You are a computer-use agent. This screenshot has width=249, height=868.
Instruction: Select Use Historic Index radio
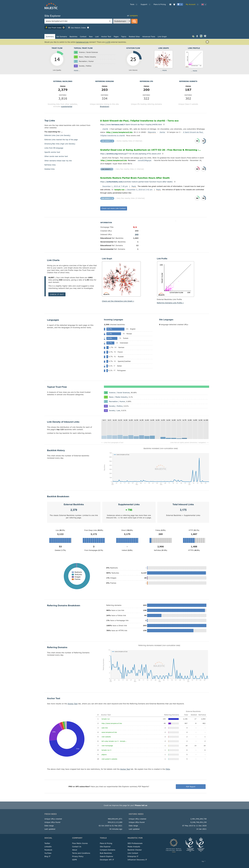coord(88,28)
